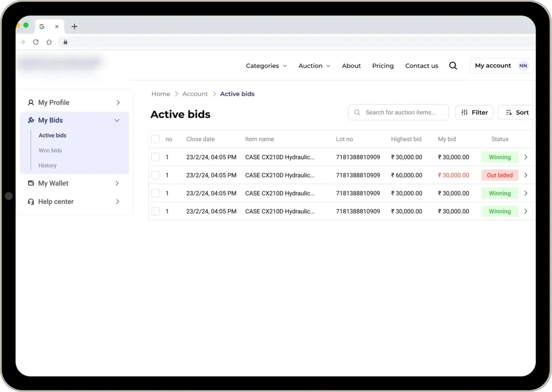Click the ₹ 60,000.00 highest bid
Viewport: 552px width, 392px height.
pos(406,175)
